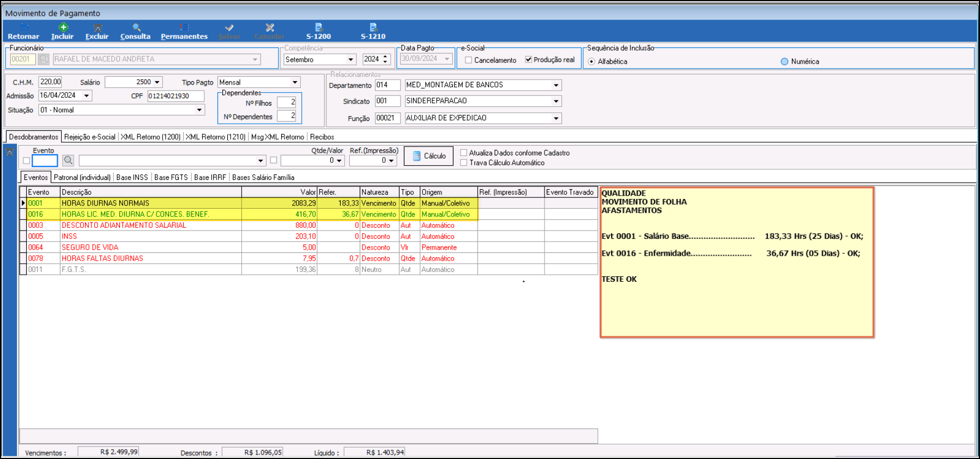
Task: Click the Evento search magnifier icon
Action: coord(68,160)
